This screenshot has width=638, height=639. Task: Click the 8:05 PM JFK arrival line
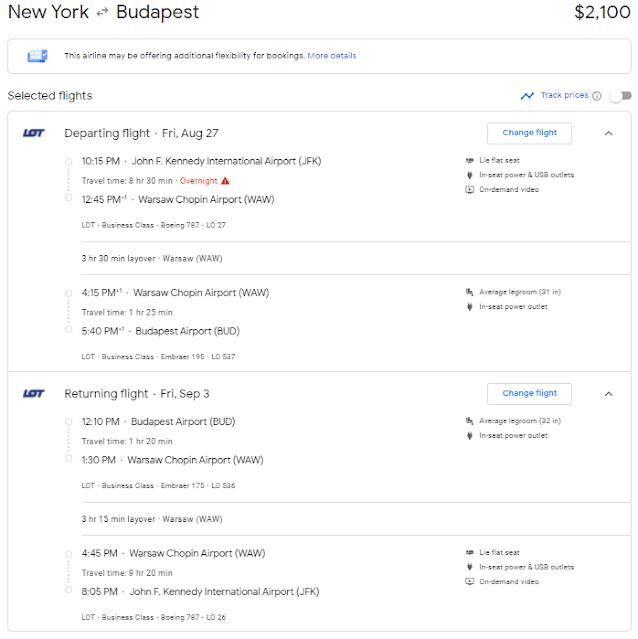(x=200, y=592)
